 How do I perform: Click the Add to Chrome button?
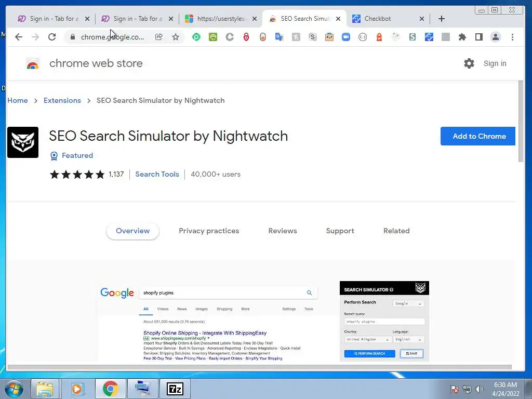tap(478, 136)
